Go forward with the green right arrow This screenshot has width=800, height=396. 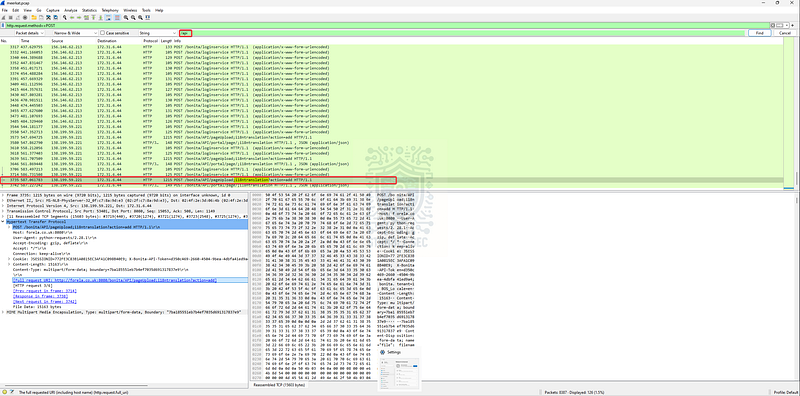pyautogui.click(x=79, y=17)
